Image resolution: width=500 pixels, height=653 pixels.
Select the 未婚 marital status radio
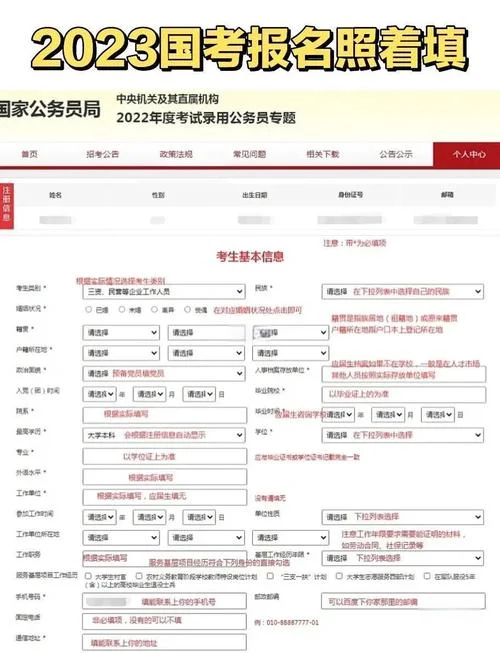(x=122, y=309)
